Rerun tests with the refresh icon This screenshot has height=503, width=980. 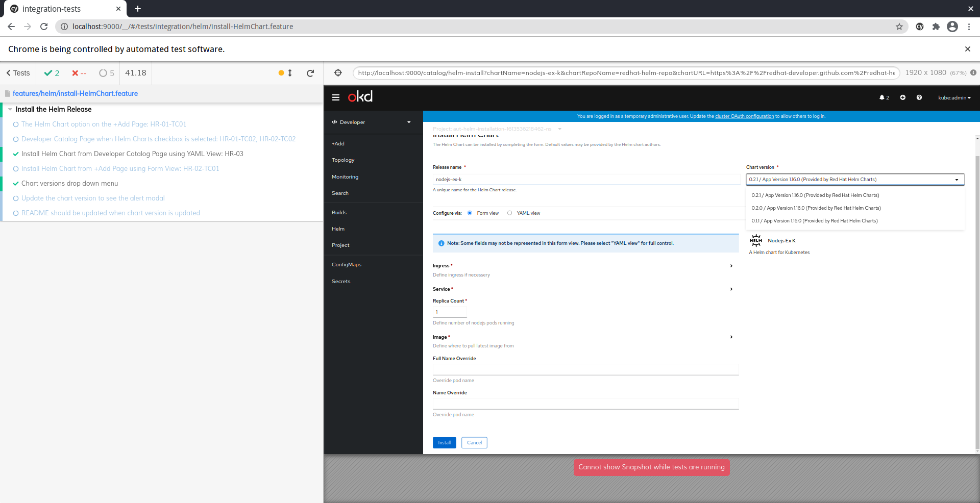click(x=310, y=73)
